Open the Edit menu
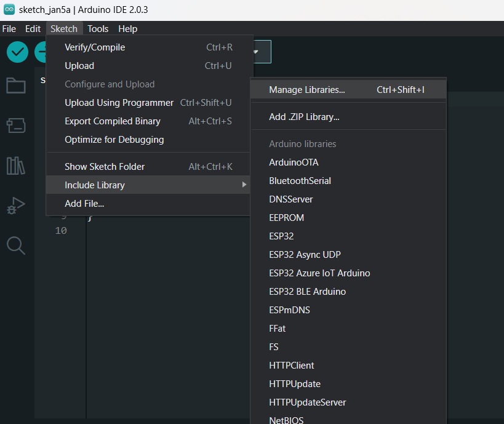 [33, 29]
